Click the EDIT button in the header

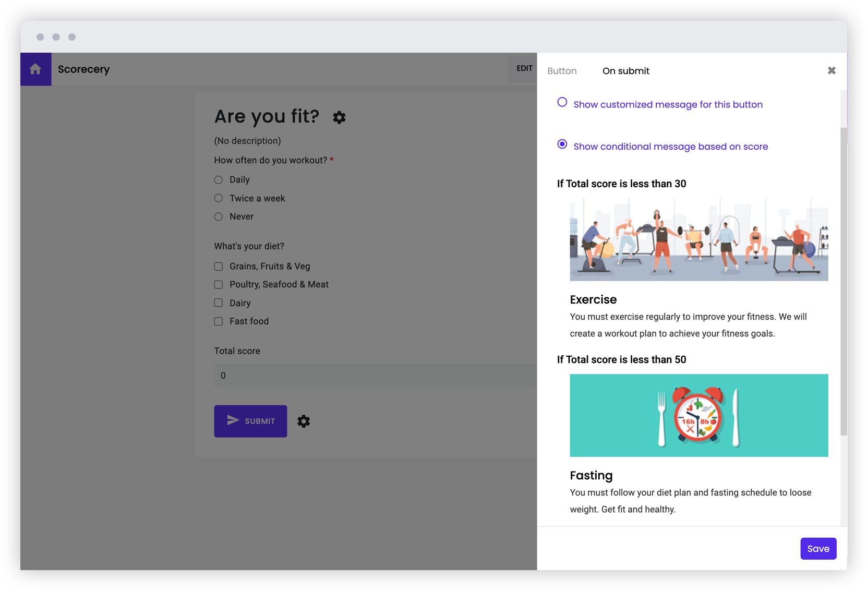pos(524,68)
